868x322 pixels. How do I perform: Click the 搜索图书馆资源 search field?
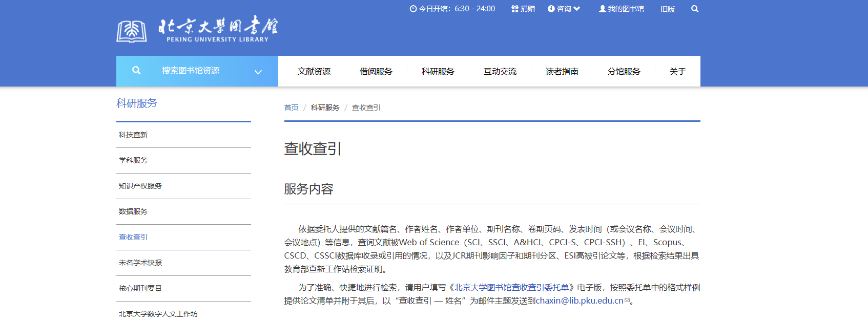pyautogui.click(x=197, y=71)
